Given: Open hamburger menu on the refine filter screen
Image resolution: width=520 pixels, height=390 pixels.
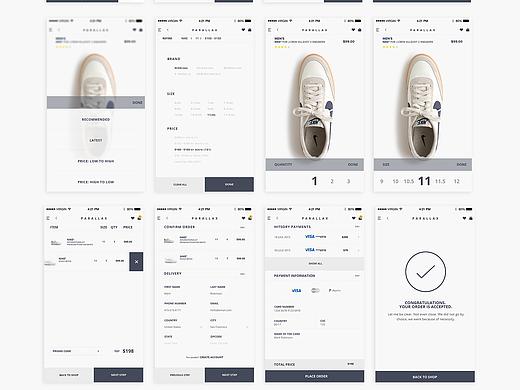Looking at the screenshot, I should 159,30.
